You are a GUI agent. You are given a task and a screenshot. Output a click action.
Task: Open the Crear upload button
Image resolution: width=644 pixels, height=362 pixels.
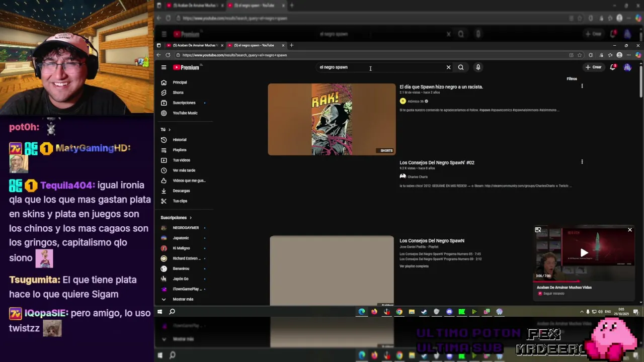593,67
